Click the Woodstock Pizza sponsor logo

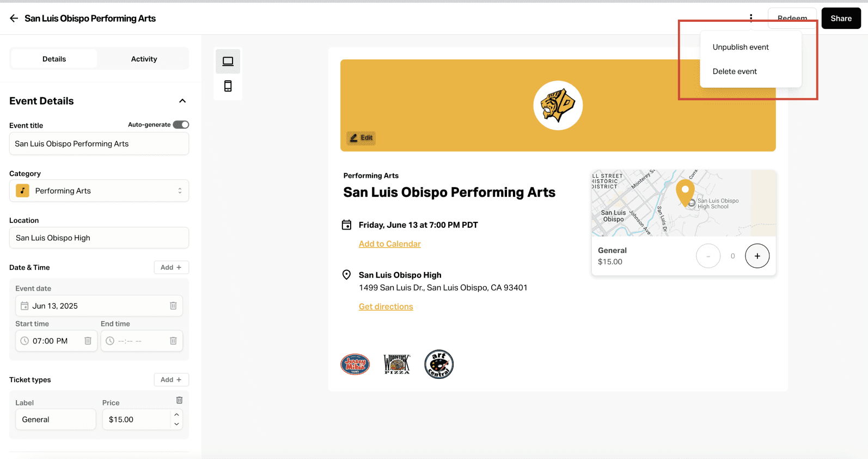397,364
